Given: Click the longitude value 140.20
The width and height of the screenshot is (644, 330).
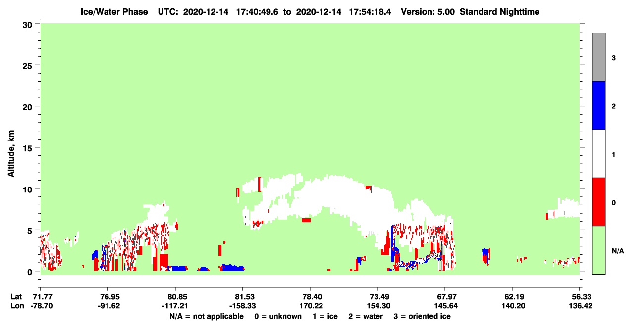Looking at the screenshot, I should (512, 306).
